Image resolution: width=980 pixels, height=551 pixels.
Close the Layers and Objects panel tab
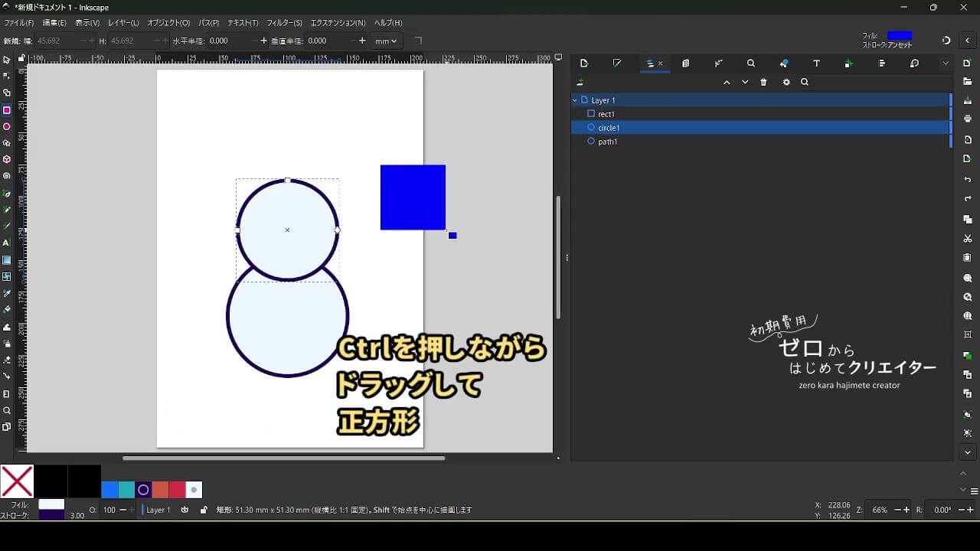pyautogui.click(x=661, y=64)
